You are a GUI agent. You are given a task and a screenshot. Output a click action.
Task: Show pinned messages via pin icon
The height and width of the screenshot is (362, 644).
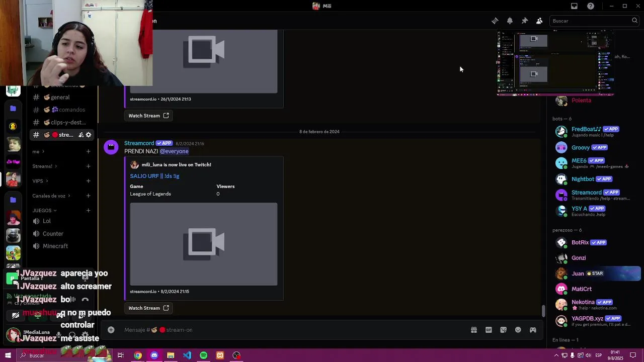coord(524,21)
